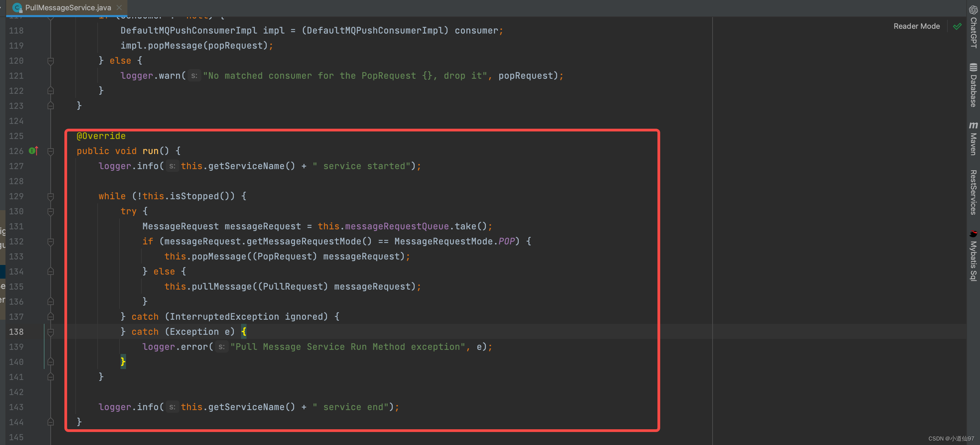Click line number 131 in the gutter
This screenshot has width=980, height=445.
point(16,227)
